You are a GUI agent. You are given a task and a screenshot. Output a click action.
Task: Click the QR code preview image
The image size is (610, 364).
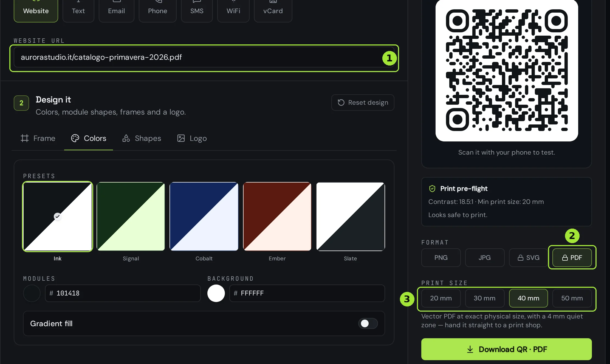(x=507, y=70)
